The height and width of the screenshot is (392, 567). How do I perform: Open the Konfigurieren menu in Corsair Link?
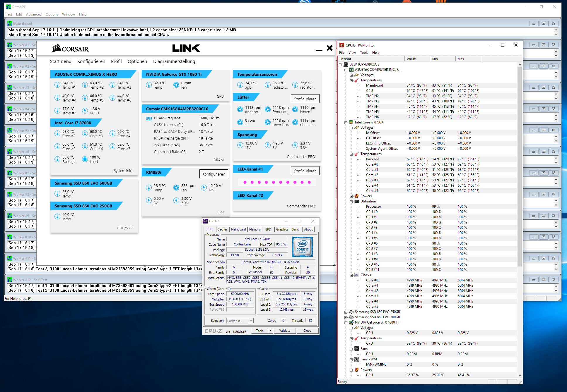coord(91,61)
